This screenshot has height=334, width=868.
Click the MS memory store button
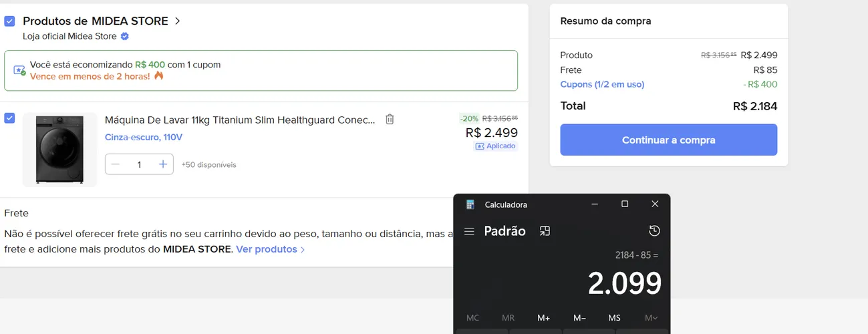coord(614,318)
